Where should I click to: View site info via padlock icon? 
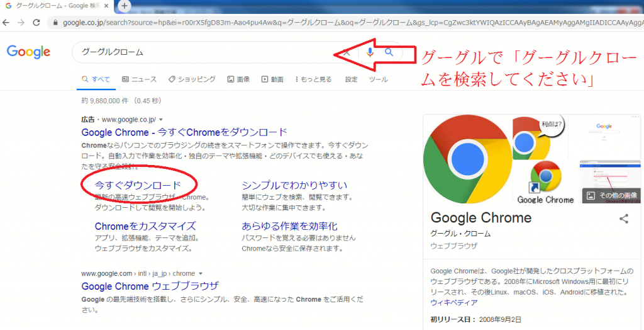(x=55, y=22)
